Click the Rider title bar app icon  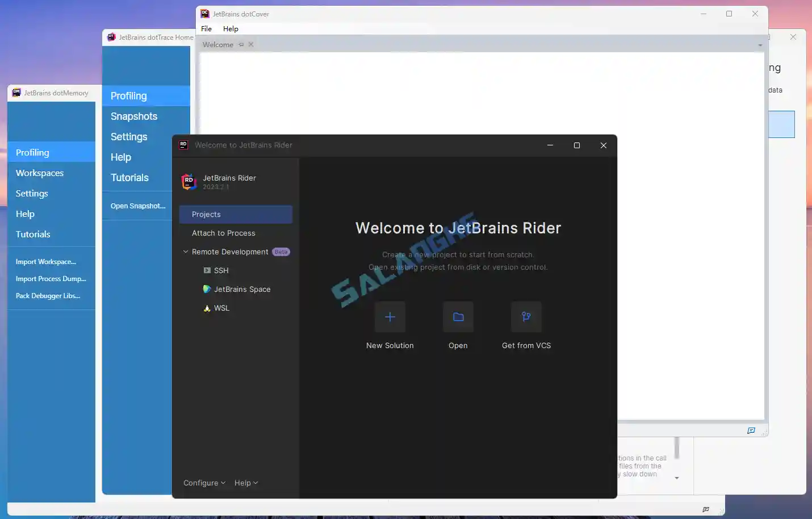click(183, 145)
